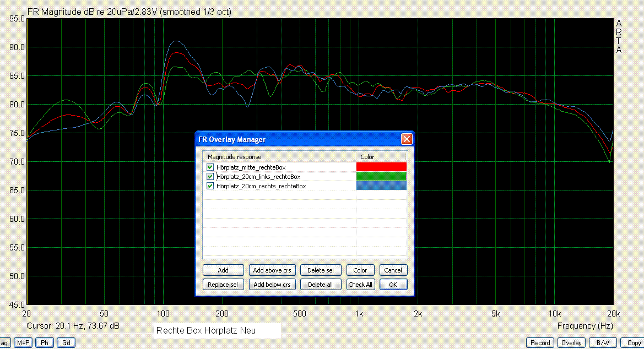Click the Add below crs button
The image size is (644, 349).
pyautogui.click(x=272, y=285)
